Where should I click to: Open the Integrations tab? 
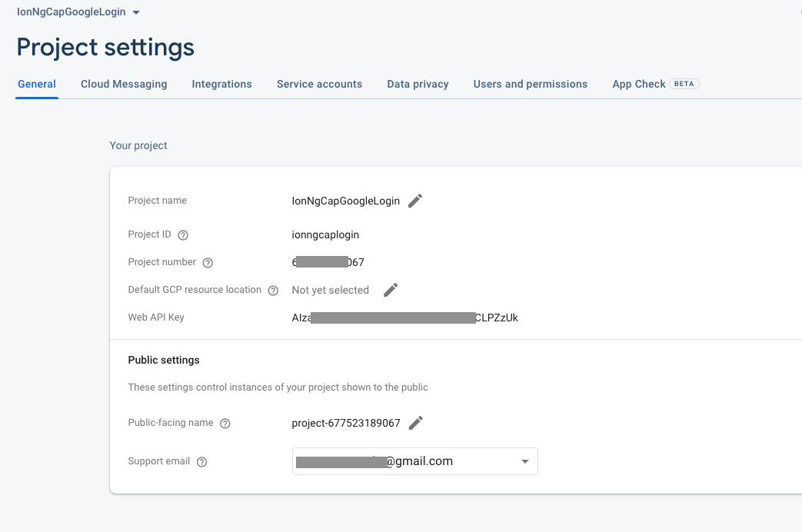pyautogui.click(x=221, y=84)
